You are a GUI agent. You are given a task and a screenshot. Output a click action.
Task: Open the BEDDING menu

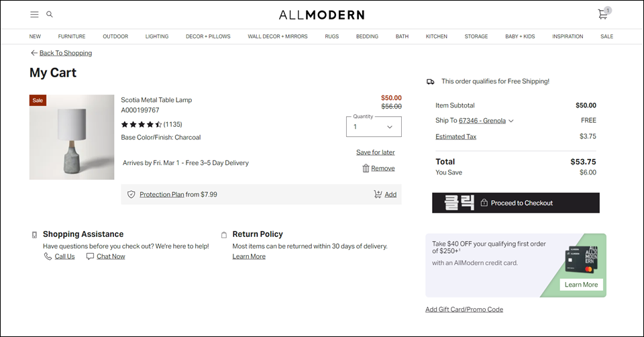[367, 36]
